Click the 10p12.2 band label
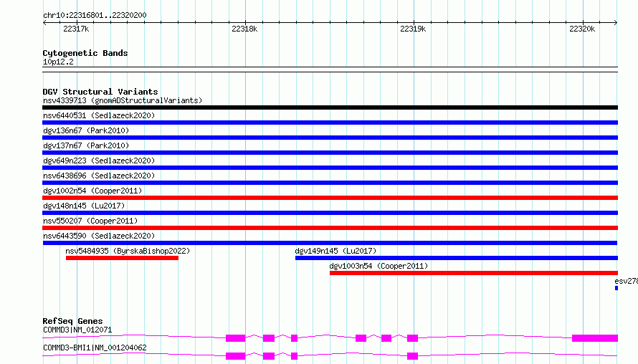Screen dimensions: 638x364 coord(58,62)
